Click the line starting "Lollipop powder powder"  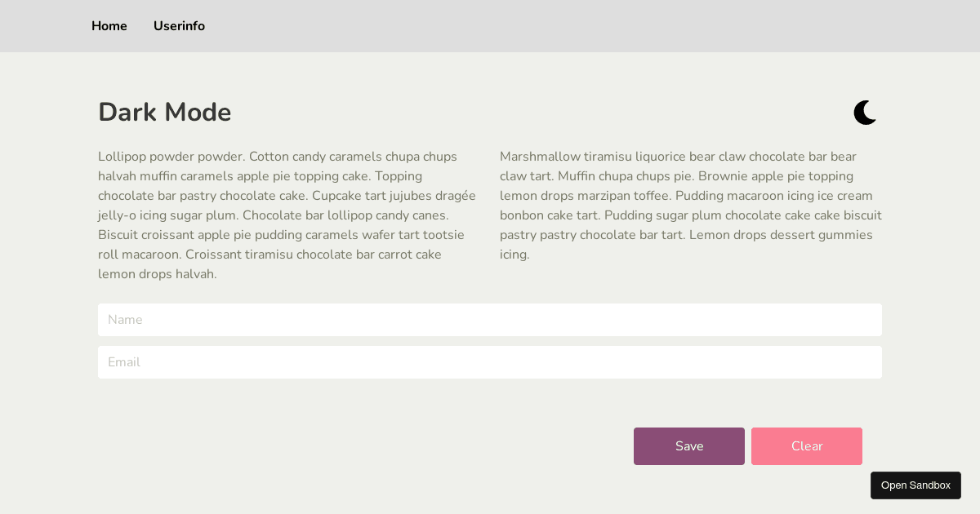(278, 157)
